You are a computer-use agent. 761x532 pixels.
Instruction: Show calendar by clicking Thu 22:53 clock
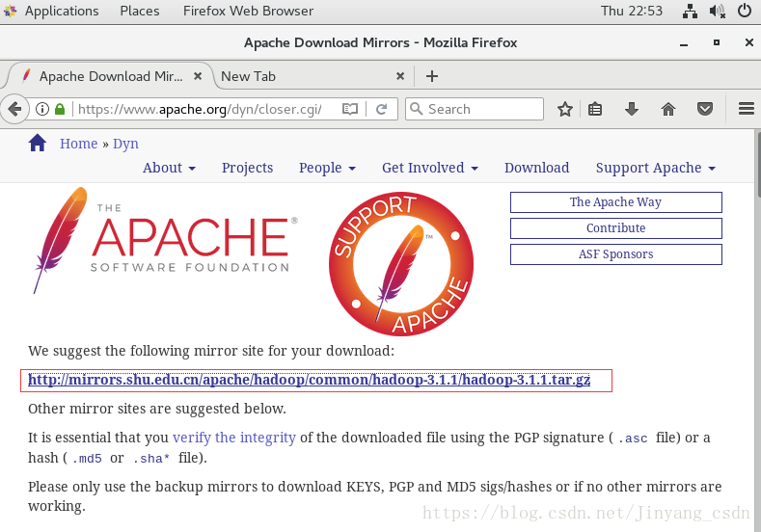coord(632,11)
